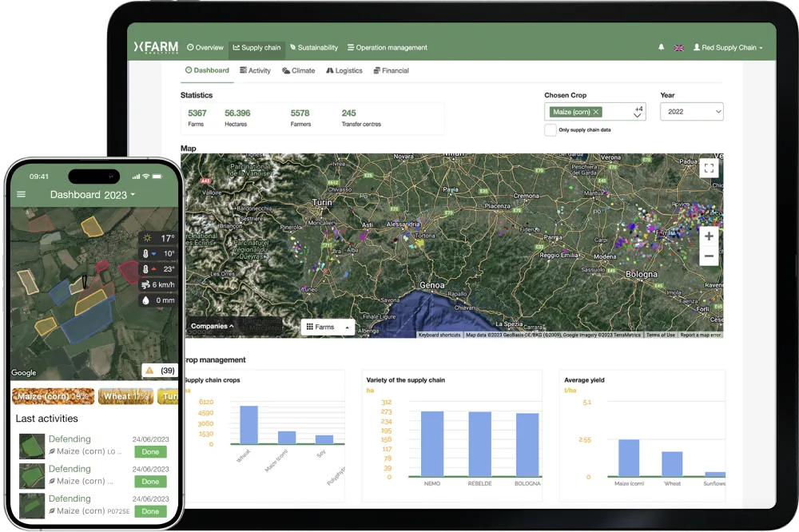
Task: Open the map Terms of Use link
Action: tap(661, 335)
